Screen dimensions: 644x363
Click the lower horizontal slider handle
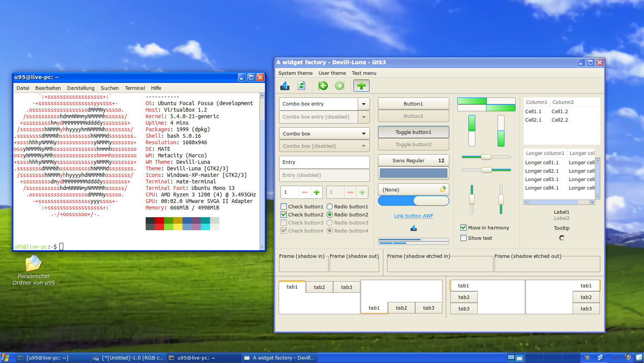tap(486, 170)
